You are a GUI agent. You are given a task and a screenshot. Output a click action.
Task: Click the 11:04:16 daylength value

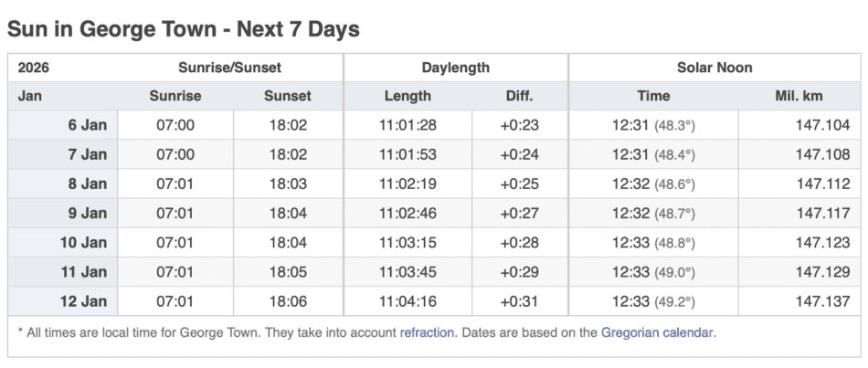(408, 301)
